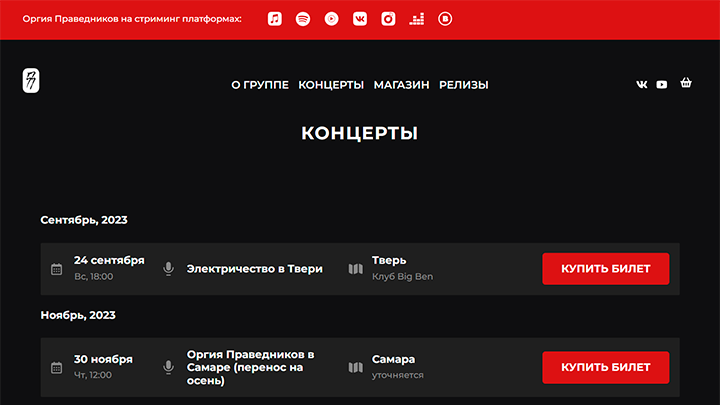The width and height of the screenshot is (720, 405).
Task: Open РЕЛИЗЫ menu item
Action: (464, 85)
